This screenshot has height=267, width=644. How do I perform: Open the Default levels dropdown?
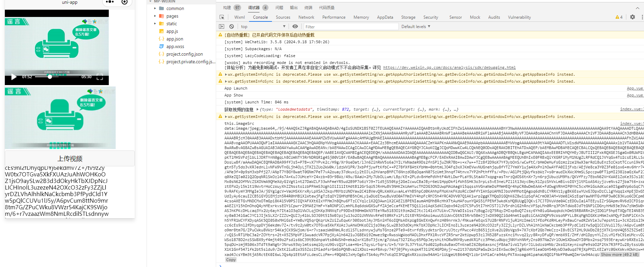coord(416,26)
